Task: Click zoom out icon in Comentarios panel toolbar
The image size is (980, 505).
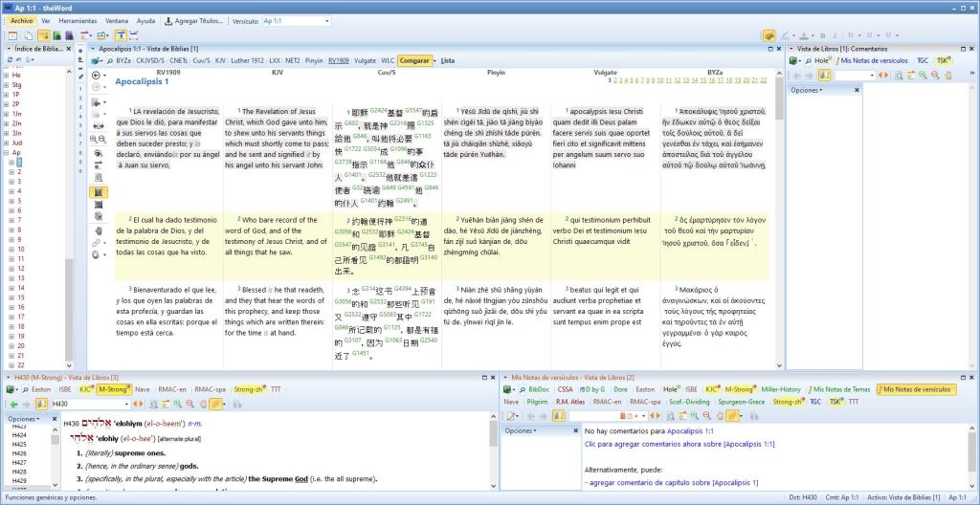Action: tap(934, 75)
